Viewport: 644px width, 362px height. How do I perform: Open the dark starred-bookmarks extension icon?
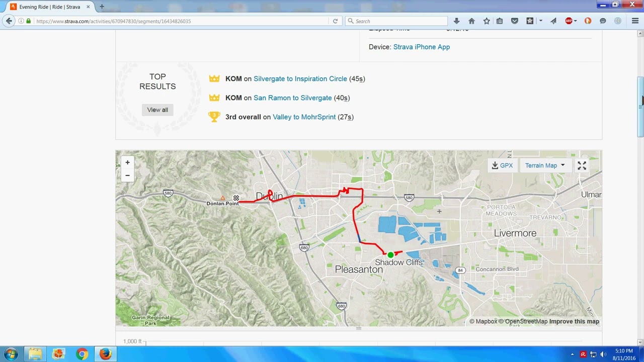(530, 21)
